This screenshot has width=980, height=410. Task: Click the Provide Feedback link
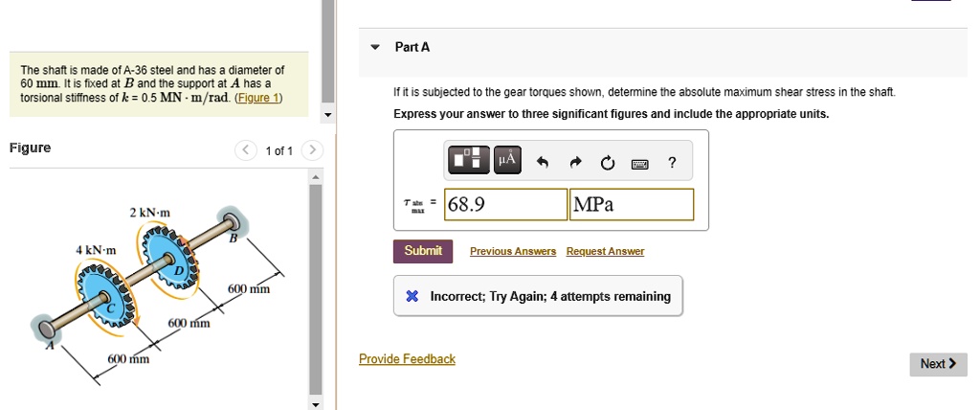[x=407, y=359]
